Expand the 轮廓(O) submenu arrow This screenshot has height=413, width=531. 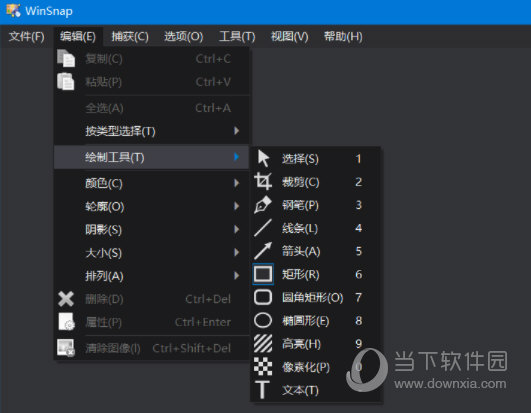pyautogui.click(x=237, y=206)
